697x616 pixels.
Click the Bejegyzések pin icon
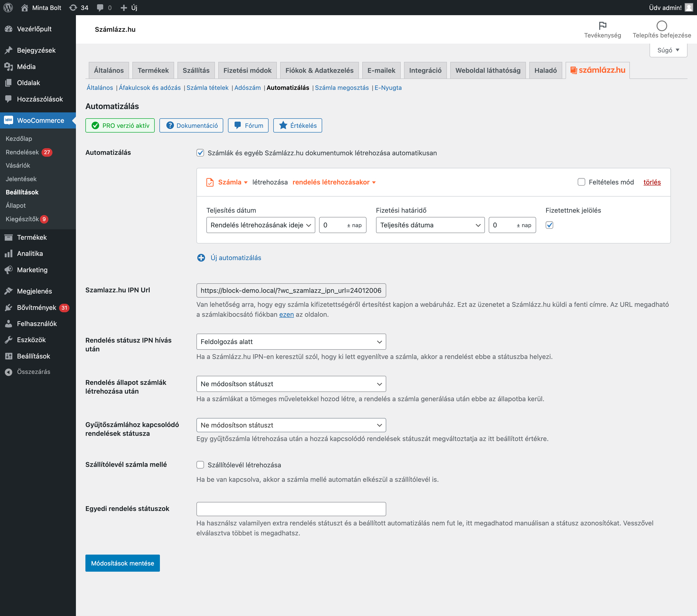click(9, 50)
